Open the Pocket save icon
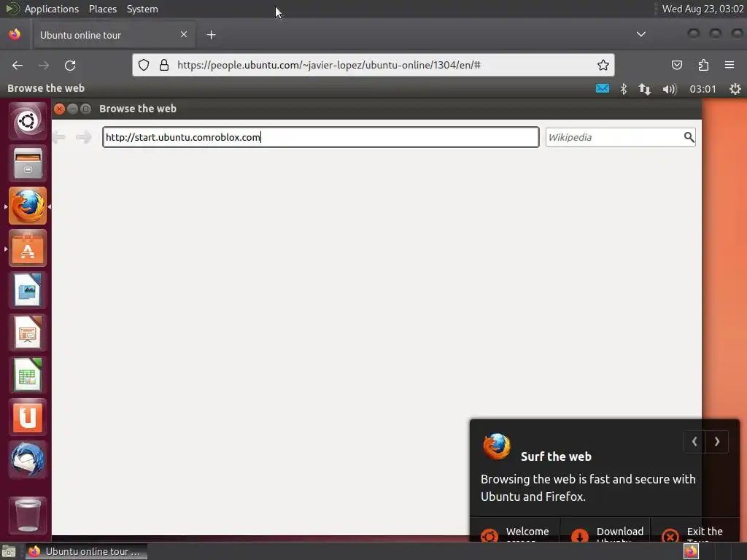 [676, 65]
